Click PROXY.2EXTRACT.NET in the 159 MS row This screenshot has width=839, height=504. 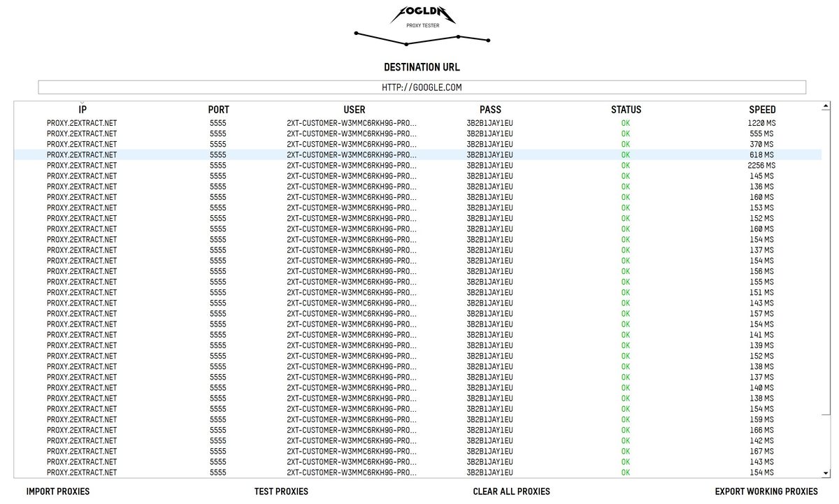82,419
